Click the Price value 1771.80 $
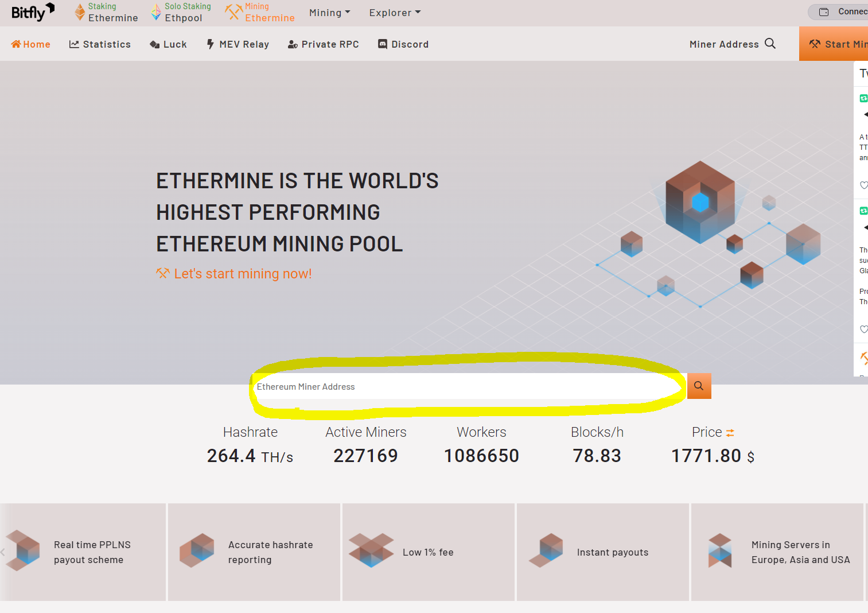868x613 pixels. [713, 456]
